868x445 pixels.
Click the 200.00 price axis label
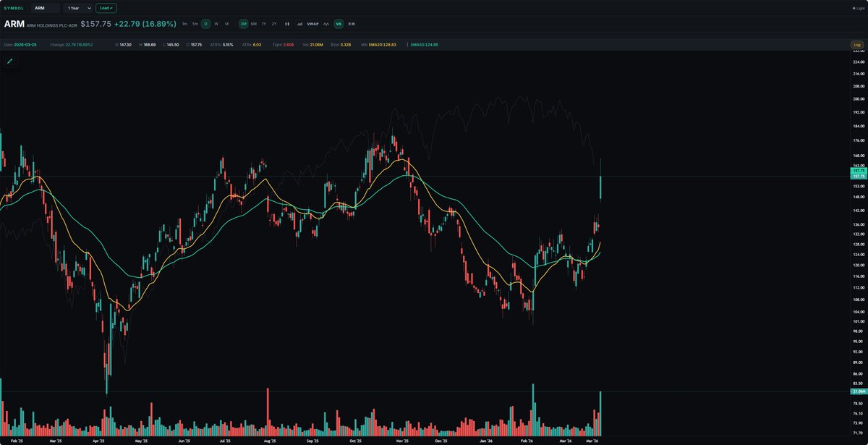(859, 99)
